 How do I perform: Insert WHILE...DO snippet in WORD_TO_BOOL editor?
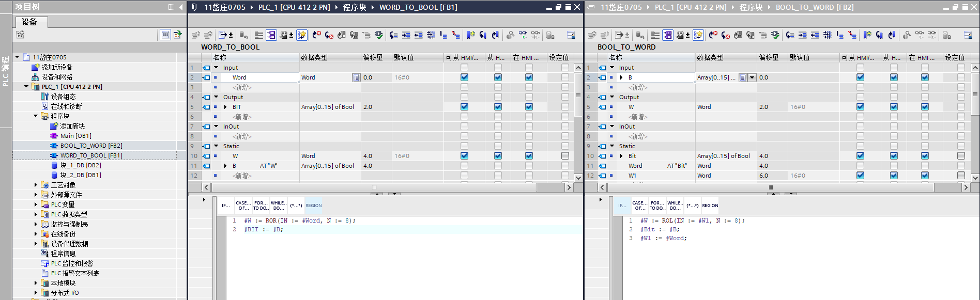(x=278, y=206)
